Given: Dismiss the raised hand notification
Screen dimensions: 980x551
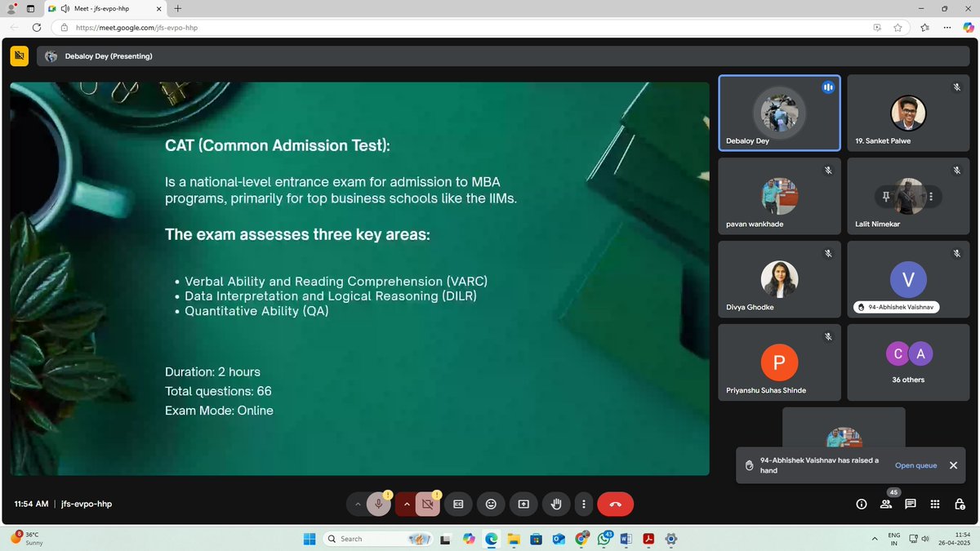Looking at the screenshot, I should coord(953,465).
